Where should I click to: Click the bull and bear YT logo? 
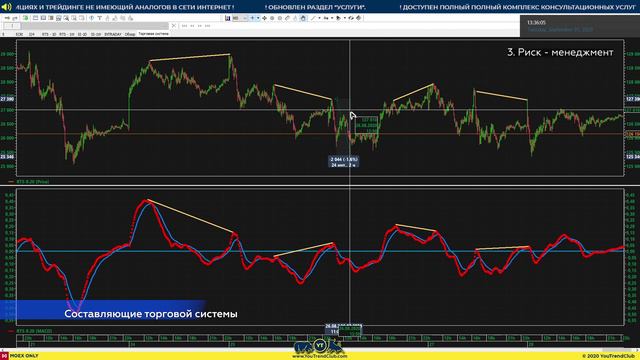point(319,347)
